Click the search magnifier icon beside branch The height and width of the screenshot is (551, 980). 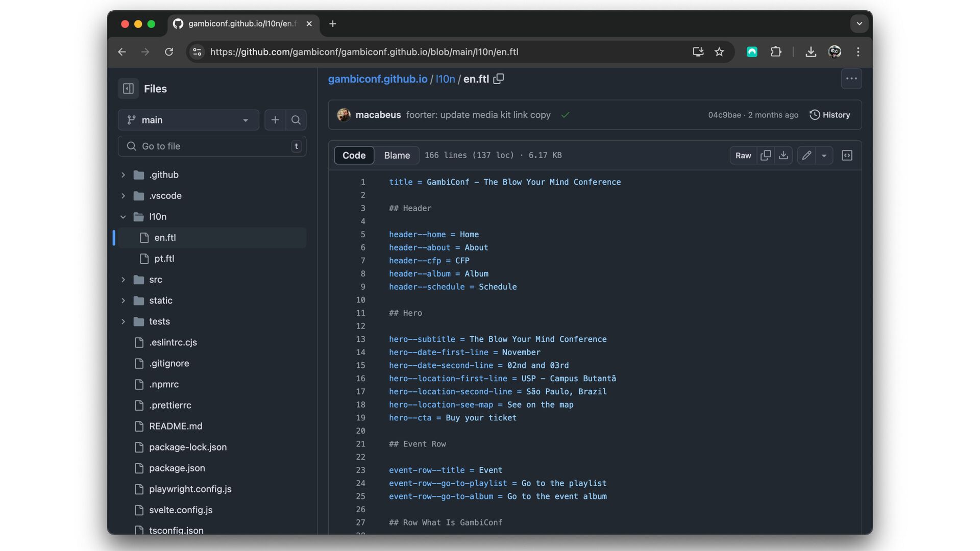click(296, 120)
